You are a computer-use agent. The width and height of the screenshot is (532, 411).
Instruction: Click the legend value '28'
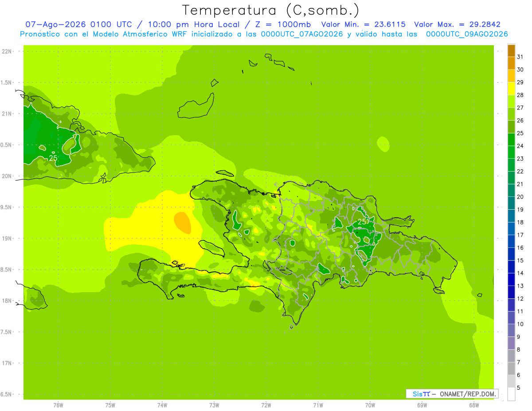point(520,95)
